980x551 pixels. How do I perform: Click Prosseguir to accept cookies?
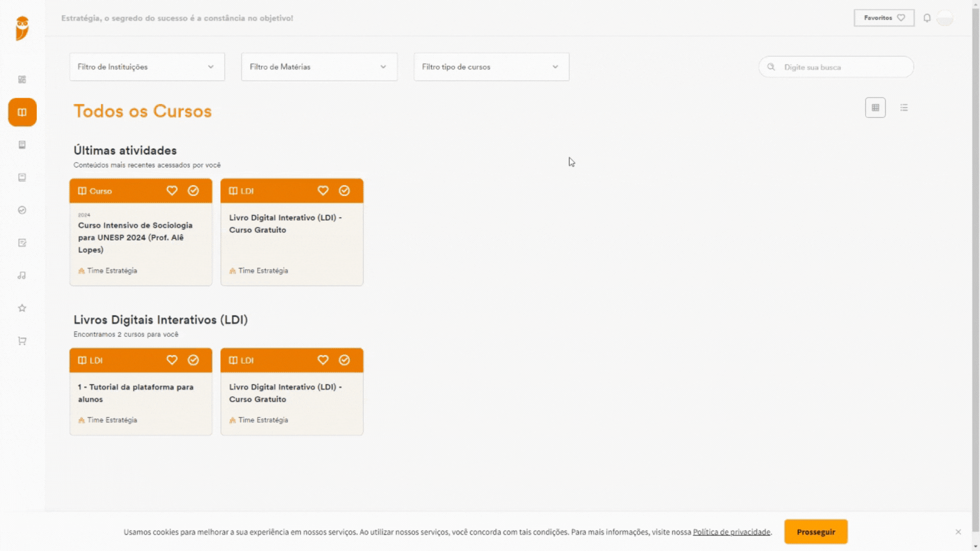[816, 532]
